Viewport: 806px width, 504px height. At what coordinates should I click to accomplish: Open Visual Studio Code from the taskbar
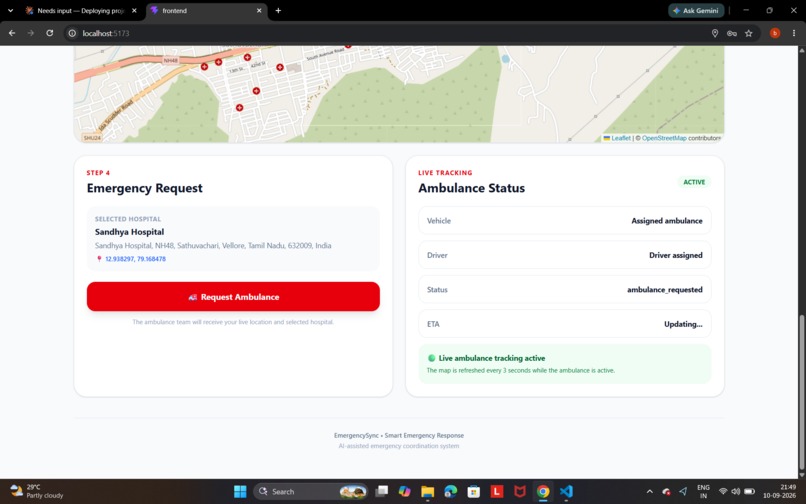pos(566,491)
